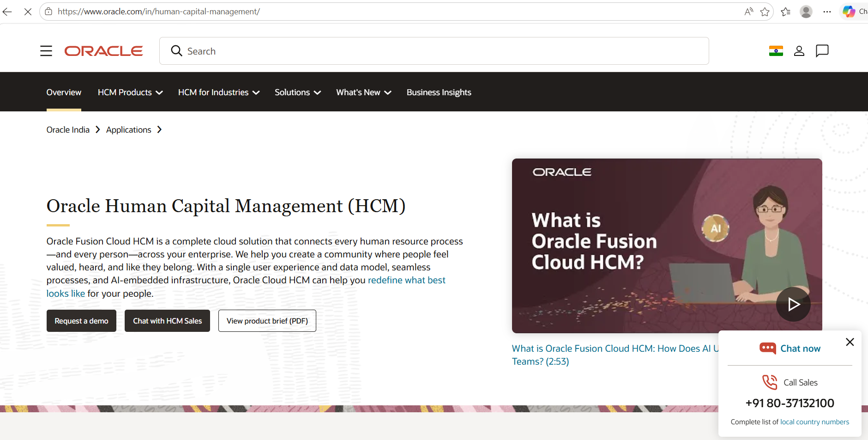Click the Call Sales phone icon
868x440 pixels.
pos(770,382)
